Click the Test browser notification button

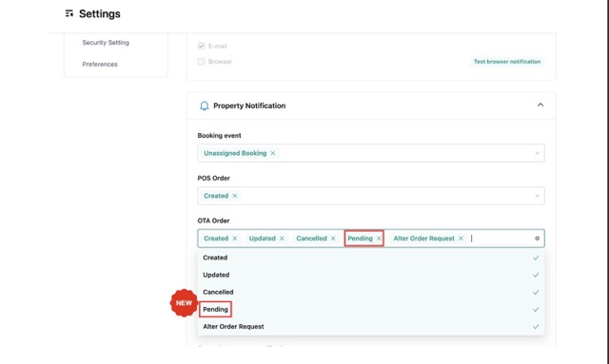[507, 62]
